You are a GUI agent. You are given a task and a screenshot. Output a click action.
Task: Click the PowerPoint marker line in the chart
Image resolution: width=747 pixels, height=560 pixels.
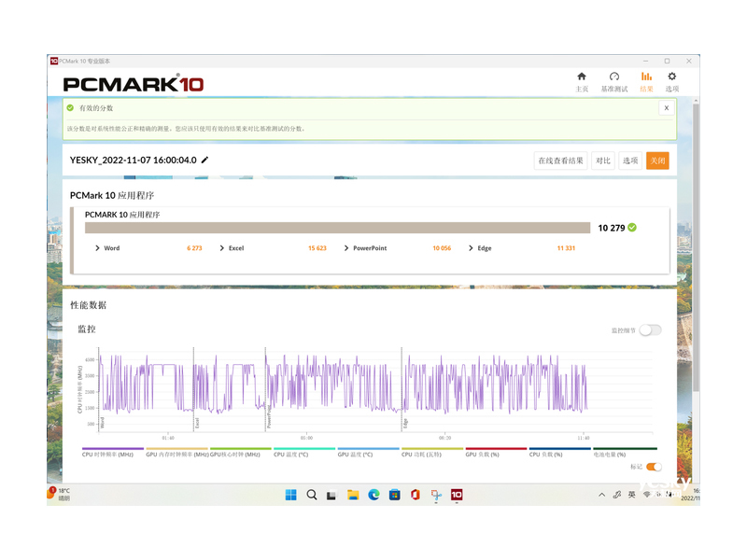point(265,388)
